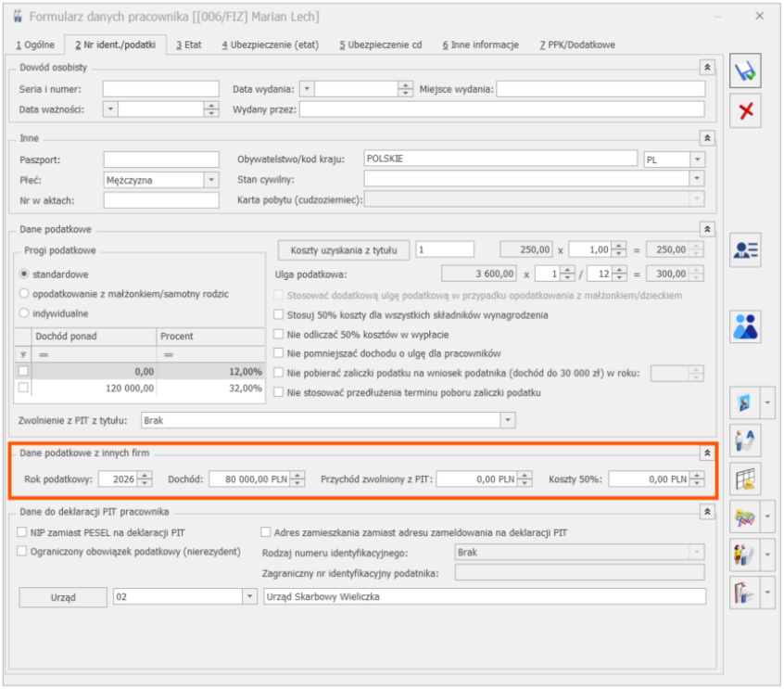Screen dimensions: 784x689
Task: Click the employee portrait photo icon
Action: pos(744,402)
